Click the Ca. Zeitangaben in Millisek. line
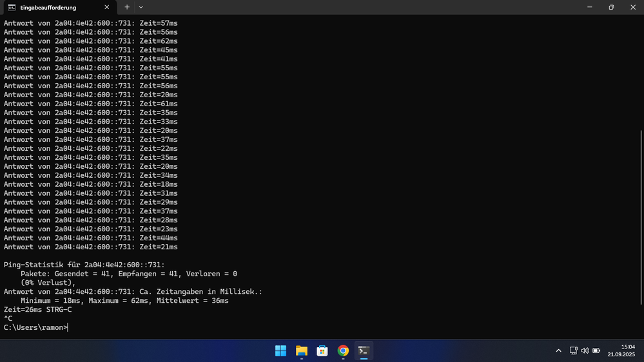Screen dimensions: 644x362 coord(133,292)
